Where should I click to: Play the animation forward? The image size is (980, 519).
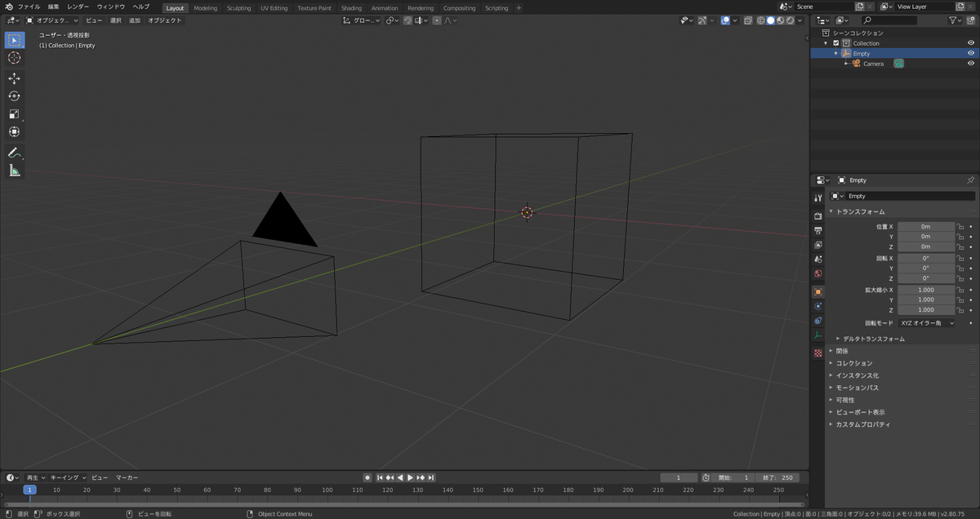tap(411, 477)
